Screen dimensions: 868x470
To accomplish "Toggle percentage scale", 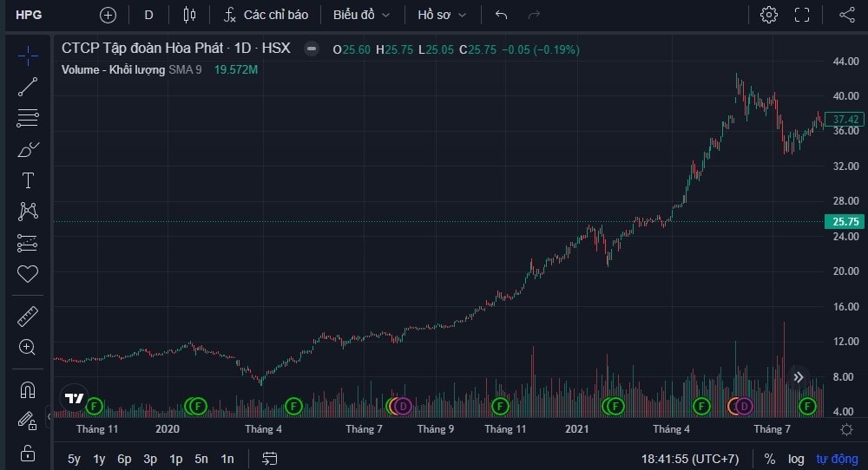I will (x=769, y=459).
